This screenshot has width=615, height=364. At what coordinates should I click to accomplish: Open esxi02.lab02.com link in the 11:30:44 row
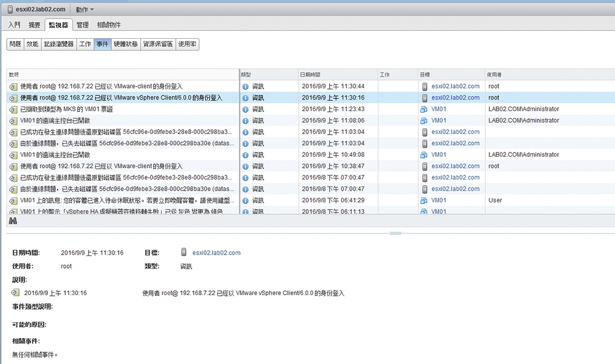455,86
